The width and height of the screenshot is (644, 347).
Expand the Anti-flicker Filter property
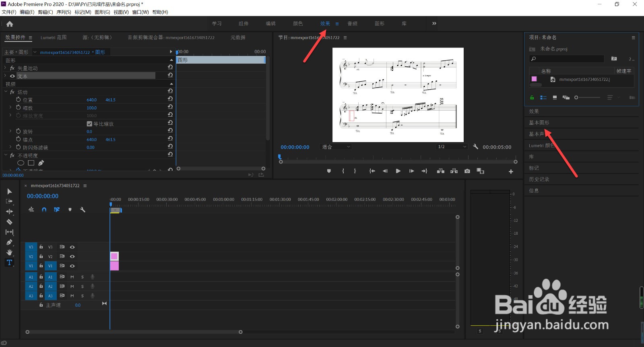10,147
